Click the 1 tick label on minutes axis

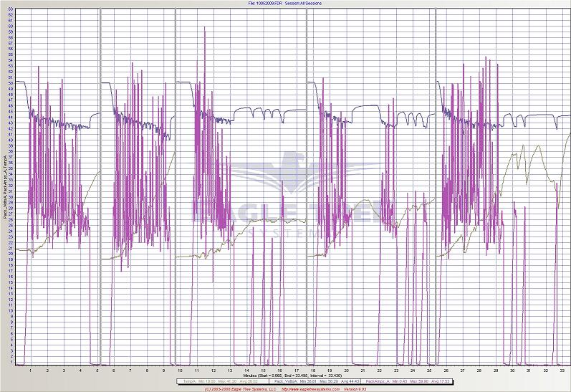coord(31,370)
